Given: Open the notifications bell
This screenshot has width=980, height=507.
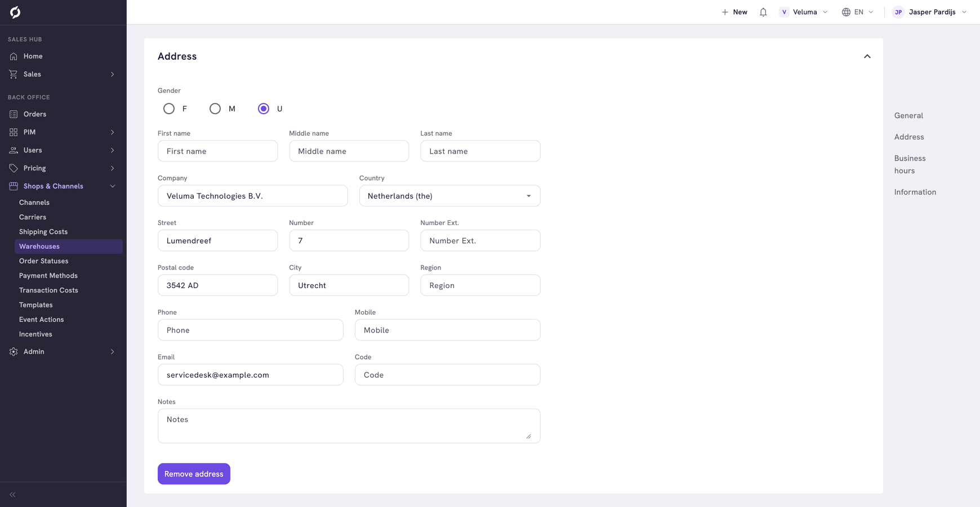Looking at the screenshot, I should click(763, 12).
